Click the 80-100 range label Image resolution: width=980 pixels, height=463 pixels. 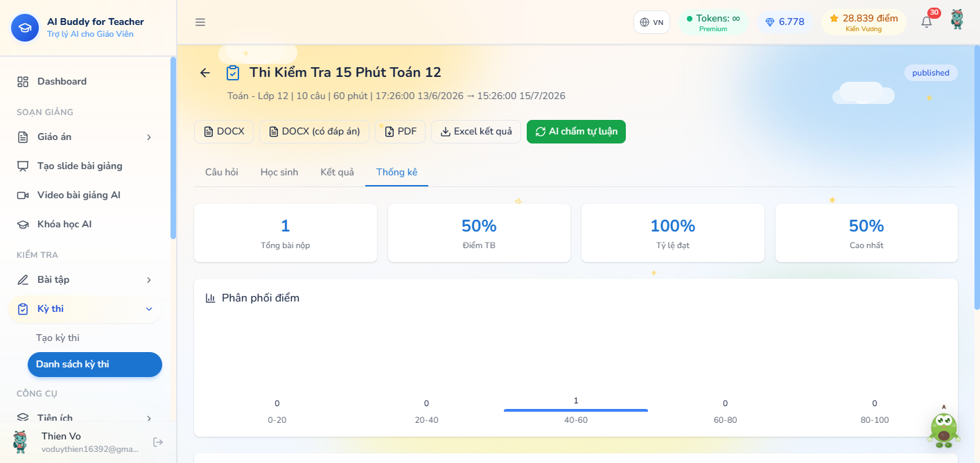875,420
